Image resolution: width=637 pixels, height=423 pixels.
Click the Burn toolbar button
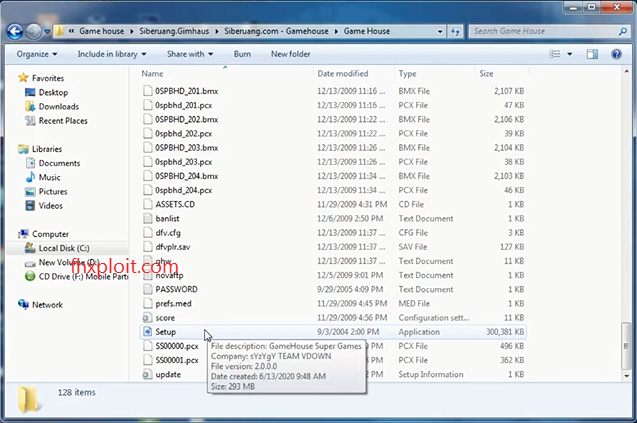(x=242, y=54)
